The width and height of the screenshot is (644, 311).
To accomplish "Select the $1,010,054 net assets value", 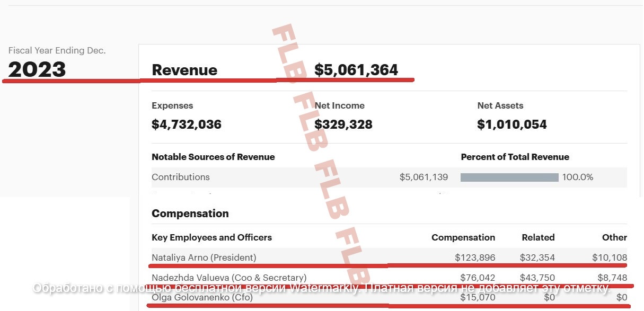I will click(x=512, y=125).
